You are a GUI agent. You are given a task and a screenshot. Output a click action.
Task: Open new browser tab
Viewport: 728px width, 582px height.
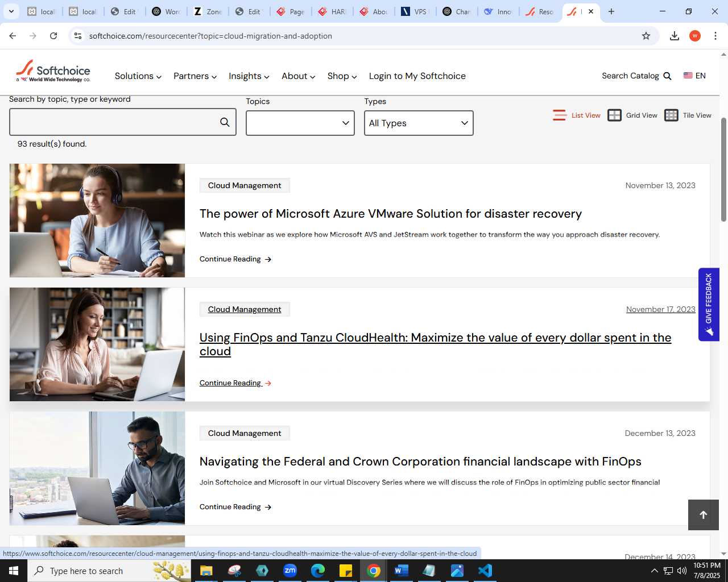click(x=611, y=11)
